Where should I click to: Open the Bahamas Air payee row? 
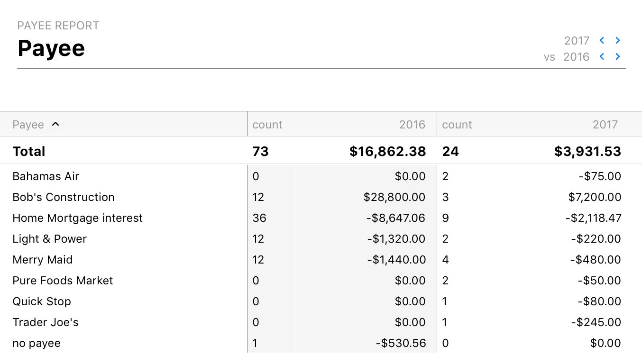point(46,176)
